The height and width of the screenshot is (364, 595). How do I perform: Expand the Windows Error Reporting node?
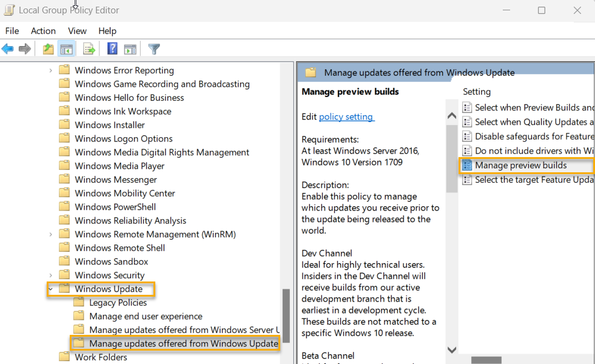tap(50, 70)
